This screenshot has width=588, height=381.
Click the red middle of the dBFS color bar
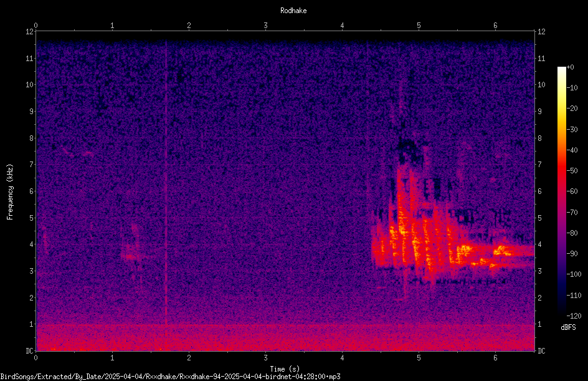(x=561, y=171)
